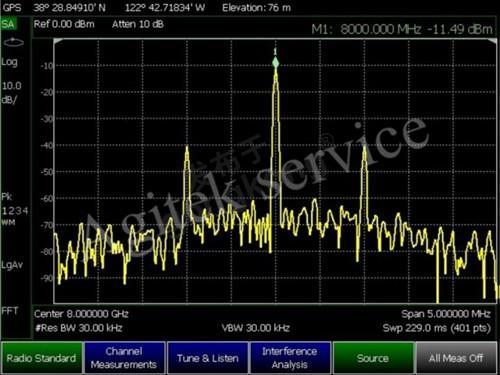Screen dimensions: 500x375
Task: Click the green SA mode indicator
Action: tap(8, 24)
